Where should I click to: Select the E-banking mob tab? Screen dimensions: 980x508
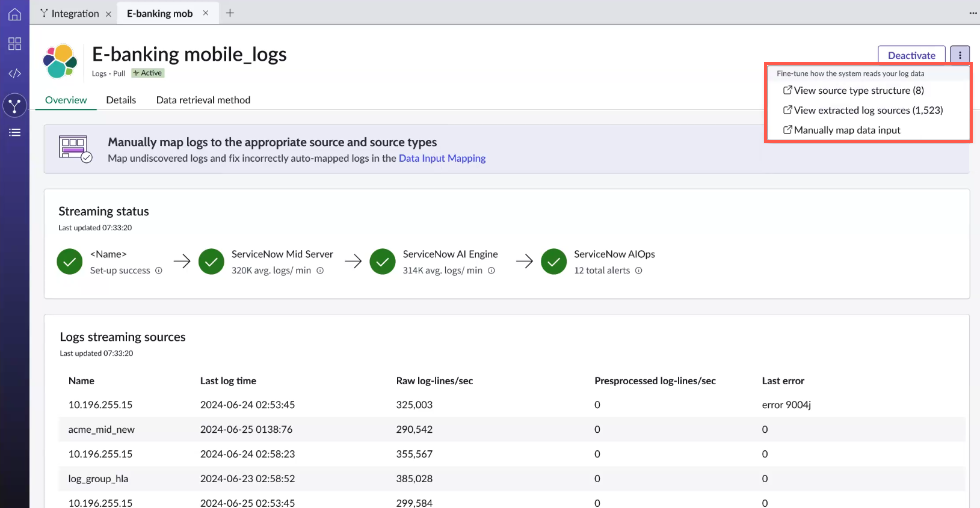click(x=160, y=13)
